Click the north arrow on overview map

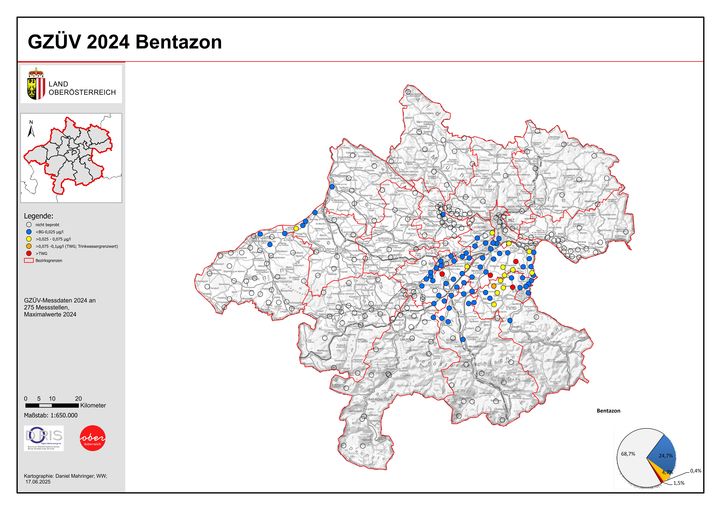point(31,127)
